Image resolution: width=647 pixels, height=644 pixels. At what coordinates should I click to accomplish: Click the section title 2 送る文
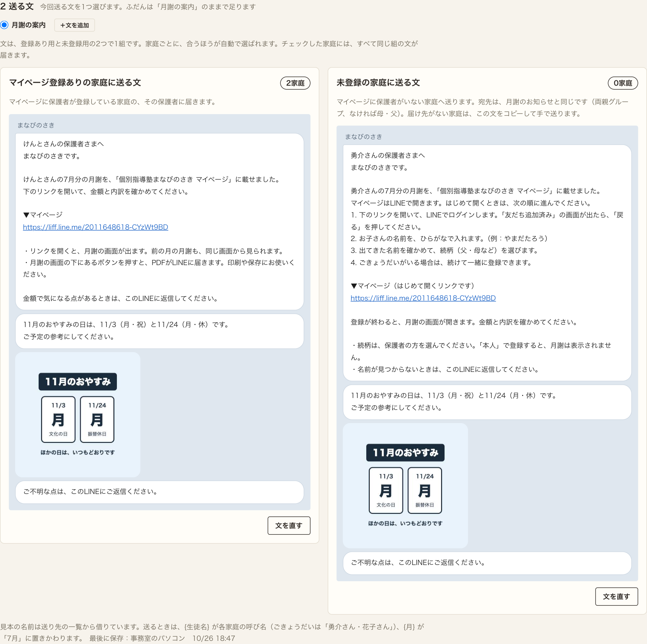pos(17,7)
